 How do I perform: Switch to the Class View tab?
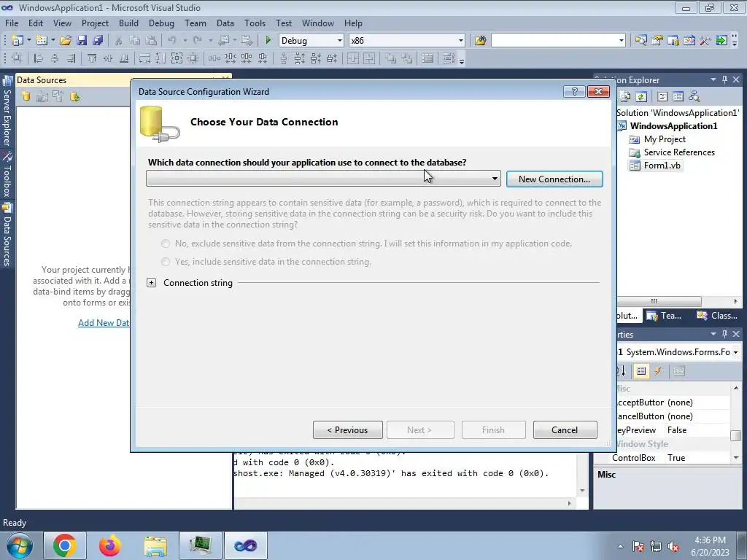pyautogui.click(x=716, y=315)
